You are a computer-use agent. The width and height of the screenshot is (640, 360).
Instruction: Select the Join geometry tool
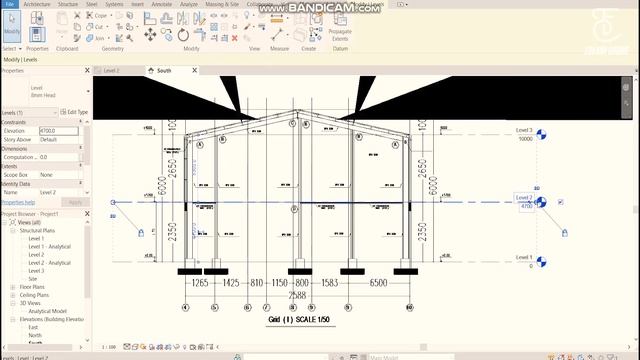tap(96, 38)
